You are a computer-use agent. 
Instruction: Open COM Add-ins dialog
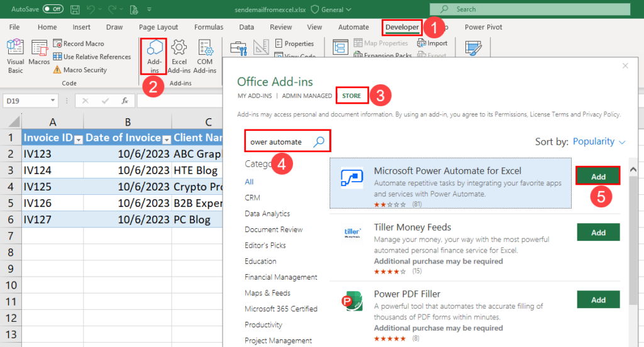(x=204, y=56)
